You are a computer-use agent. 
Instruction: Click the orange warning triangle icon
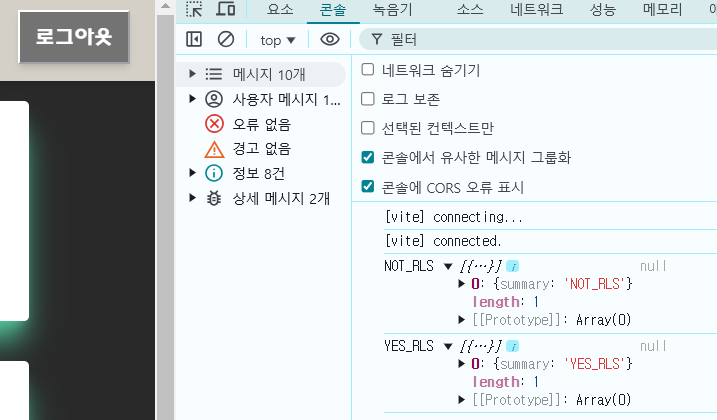point(214,149)
